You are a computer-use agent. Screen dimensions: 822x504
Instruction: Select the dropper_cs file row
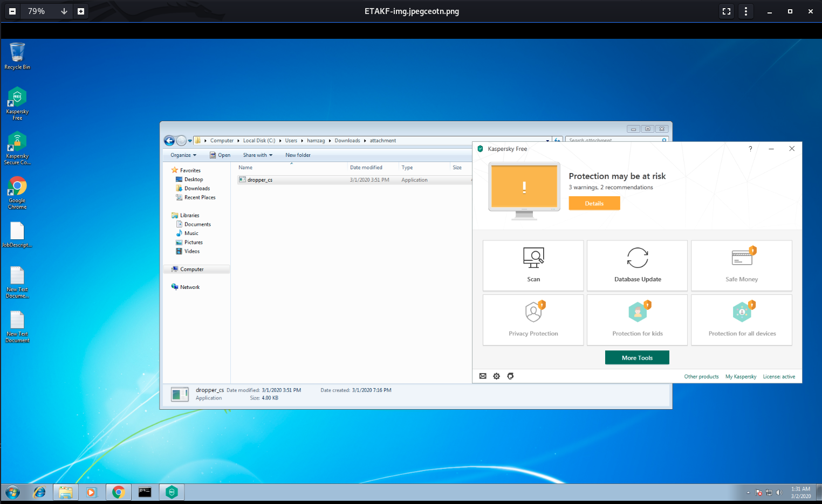pyautogui.click(x=354, y=180)
